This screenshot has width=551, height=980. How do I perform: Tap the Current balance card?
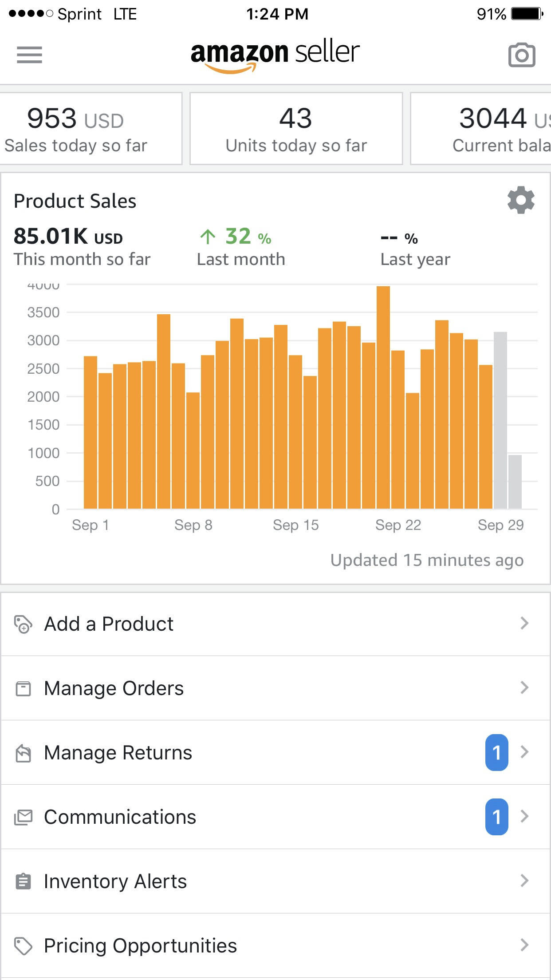[x=481, y=129]
